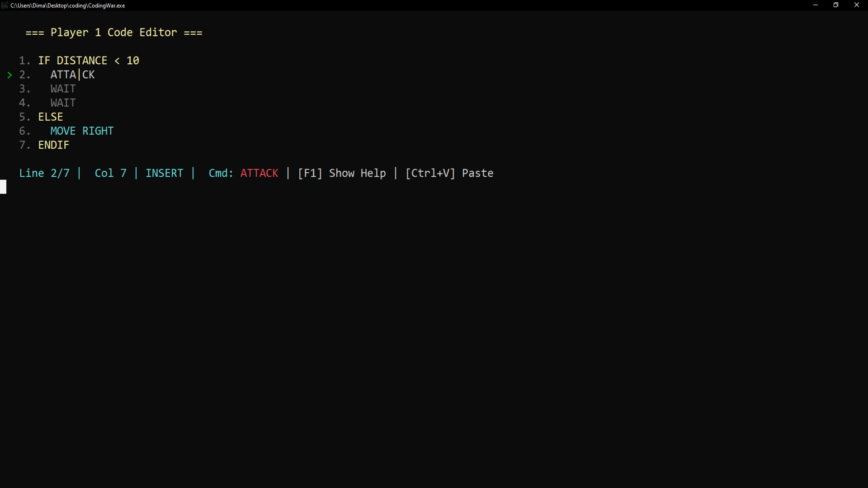
Task: Click the ENDIF keyword on line 7
Action: coord(54,145)
